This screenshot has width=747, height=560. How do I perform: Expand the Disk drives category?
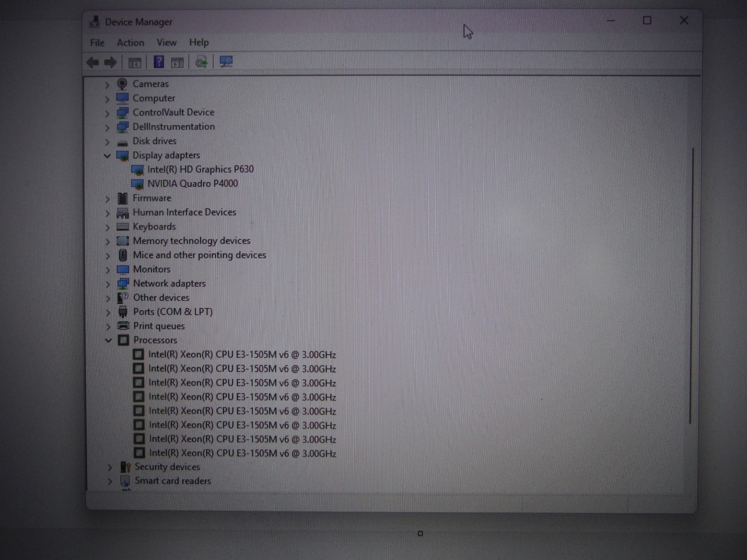(107, 142)
